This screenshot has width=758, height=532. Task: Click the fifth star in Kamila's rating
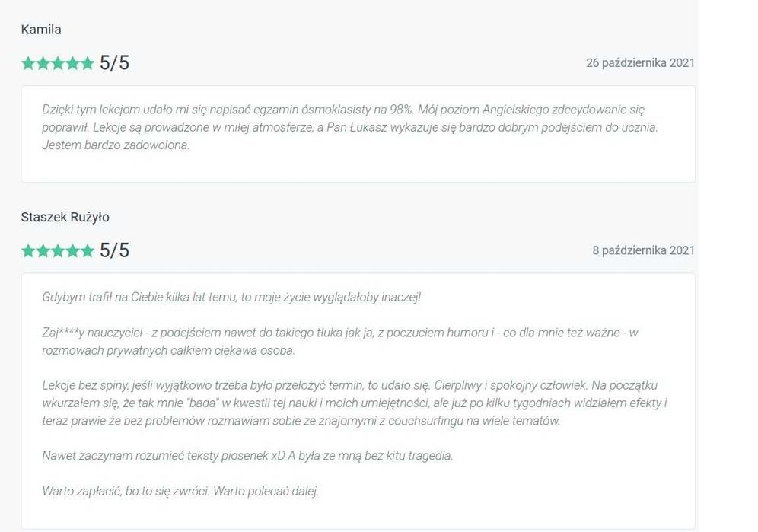pos(87,63)
